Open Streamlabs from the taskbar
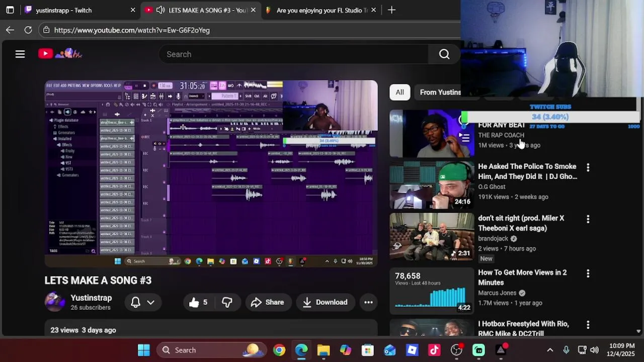Viewport: 644px width, 362px height. (478, 350)
